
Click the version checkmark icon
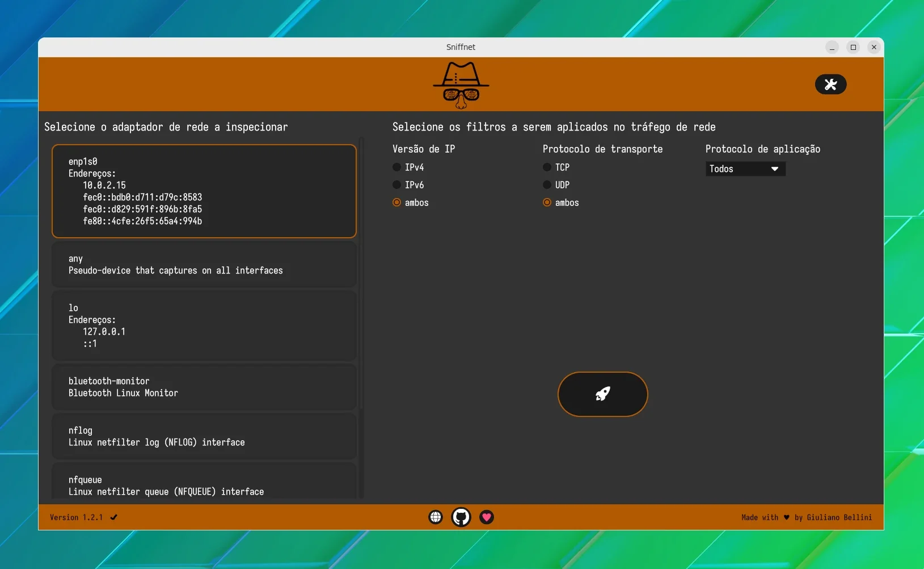(114, 517)
